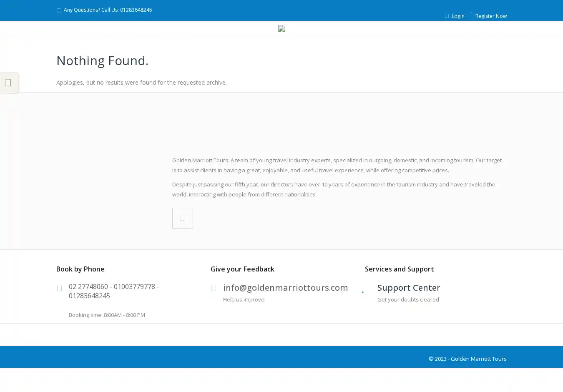Viewport: 563px width, 392px height.
Task: Click the broken site logo image
Action: 281,28
